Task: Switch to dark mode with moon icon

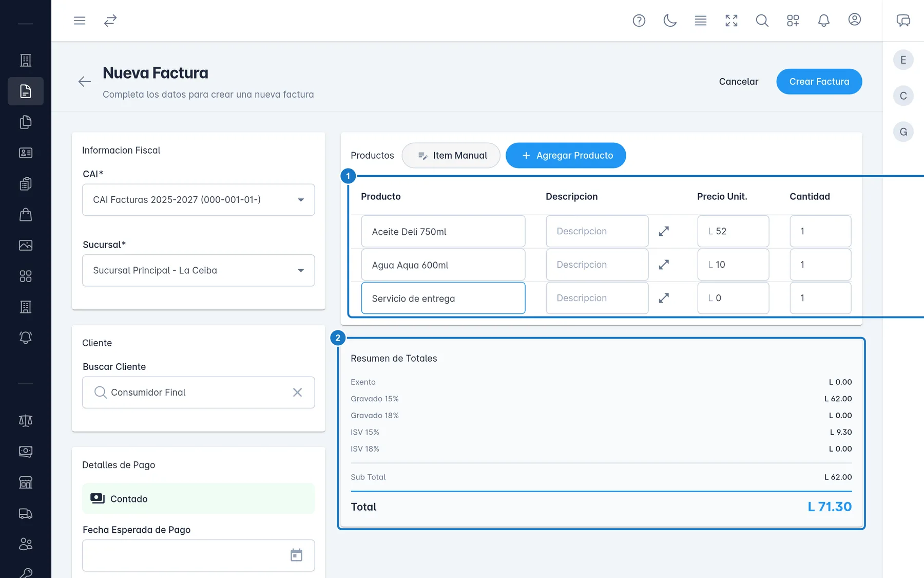Action: coord(670,21)
